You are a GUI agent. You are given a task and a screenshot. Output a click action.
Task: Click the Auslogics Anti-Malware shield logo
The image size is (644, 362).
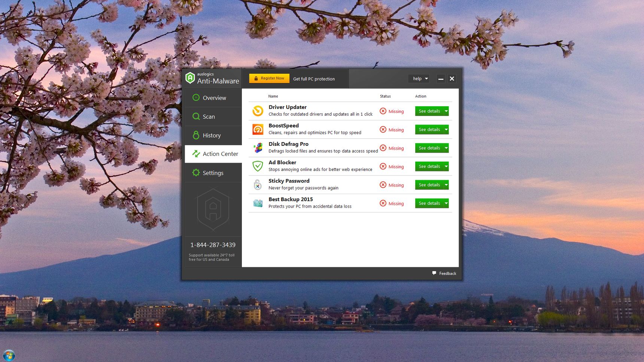tap(190, 78)
